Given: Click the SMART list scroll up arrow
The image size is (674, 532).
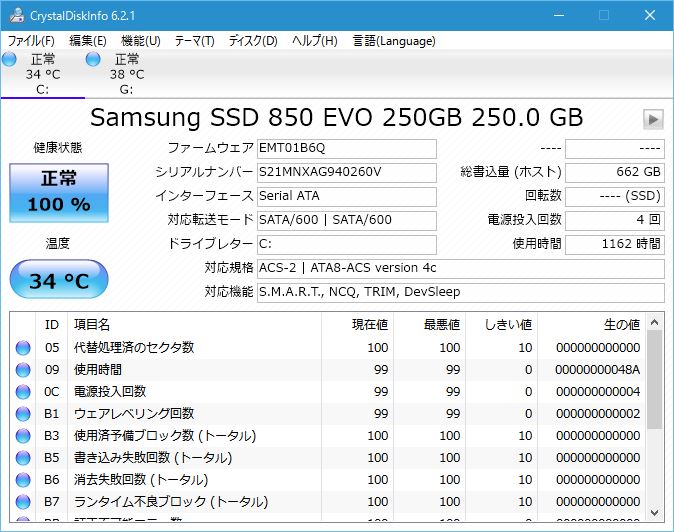Looking at the screenshot, I should pyautogui.click(x=654, y=322).
